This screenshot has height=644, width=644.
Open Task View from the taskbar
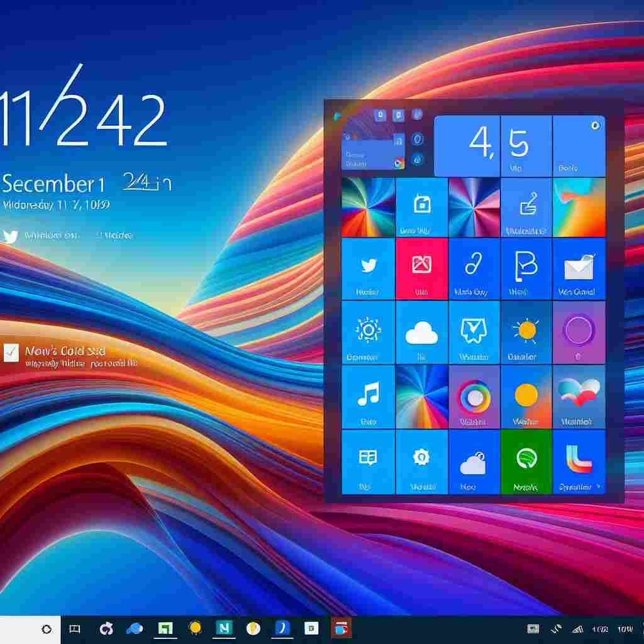(75, 629)
